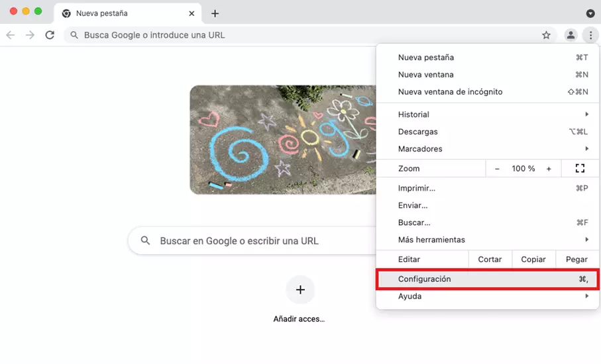
Task: Reload the page with refresh icon
Action: 50,35
